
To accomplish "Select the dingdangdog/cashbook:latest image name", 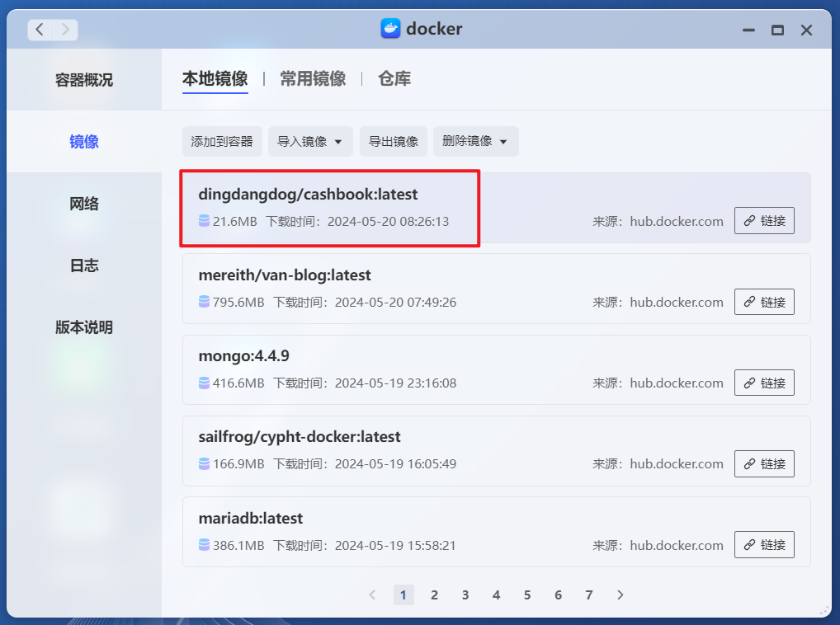I will coord(308,195).
